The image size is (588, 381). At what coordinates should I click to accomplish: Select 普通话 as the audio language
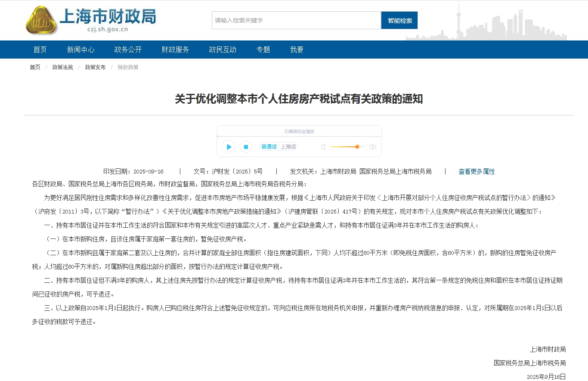(x=269, y=147)
